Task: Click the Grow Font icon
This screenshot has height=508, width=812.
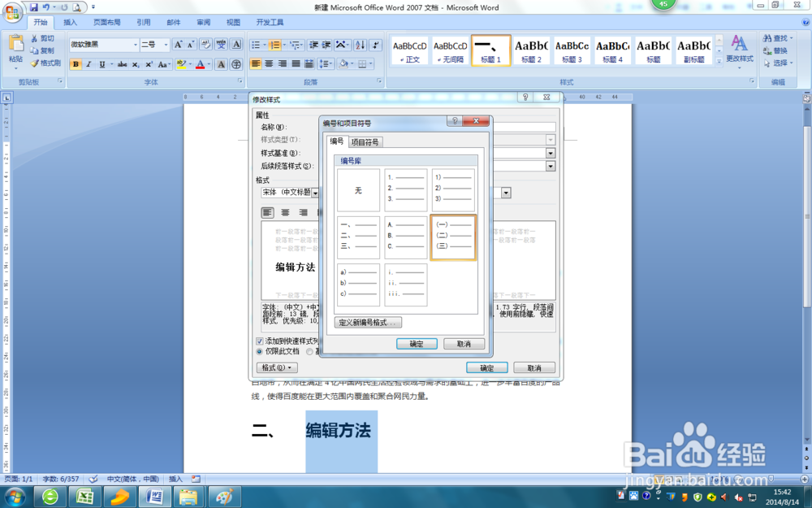Action: [178, 45]
